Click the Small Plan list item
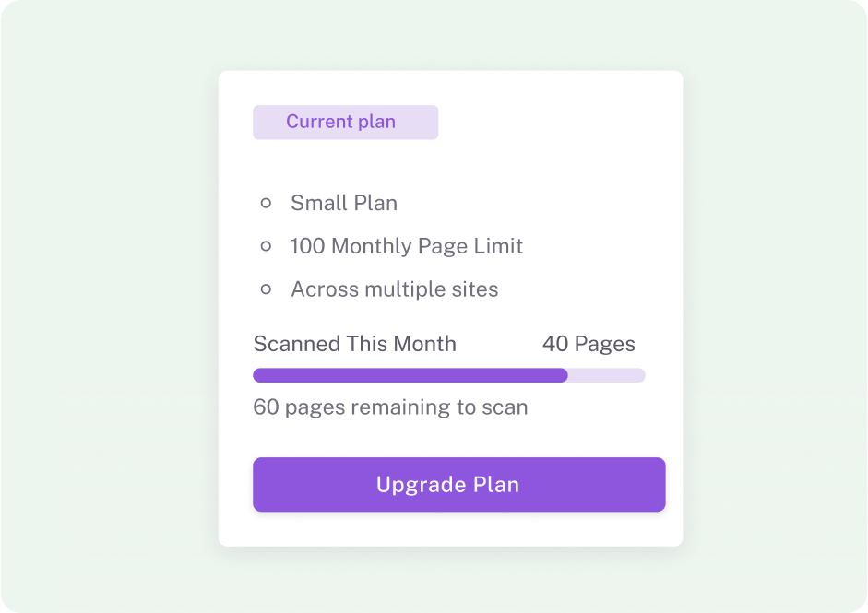The height and width of the screenshot is (613, 868). point(343,202)
